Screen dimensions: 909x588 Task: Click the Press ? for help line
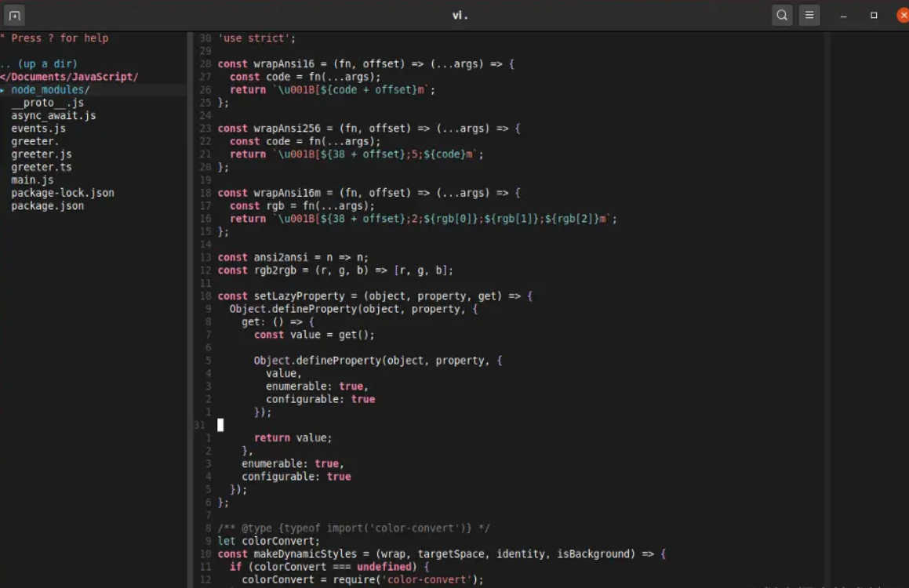point(54,38)
